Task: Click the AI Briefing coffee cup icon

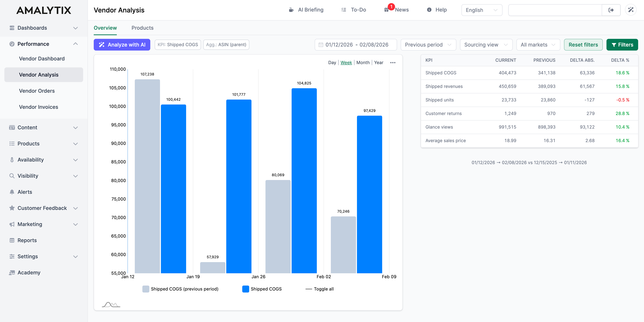Action: click(291, 10)
